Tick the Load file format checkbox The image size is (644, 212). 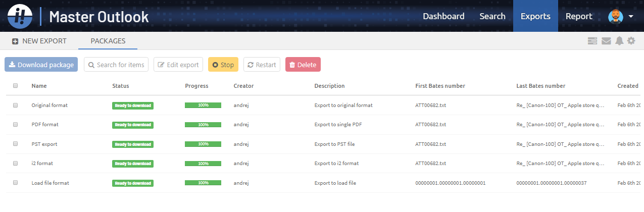[15, 183]
